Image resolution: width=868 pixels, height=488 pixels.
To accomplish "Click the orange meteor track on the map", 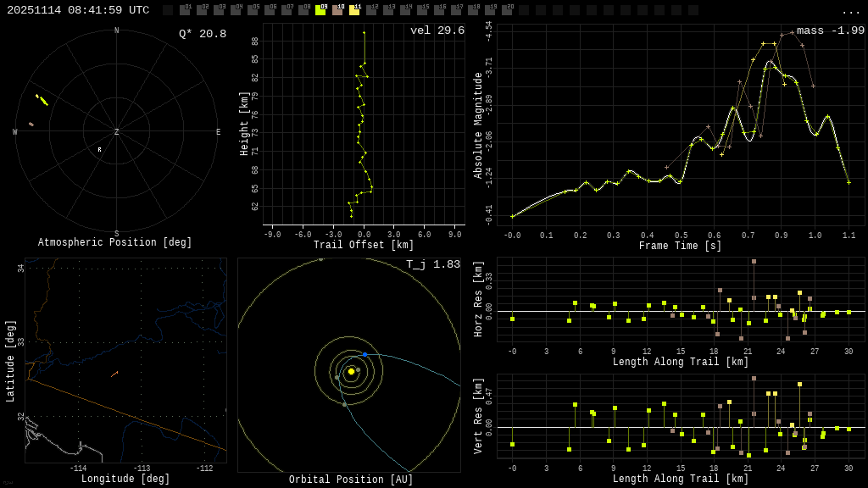I will point(114,373).
